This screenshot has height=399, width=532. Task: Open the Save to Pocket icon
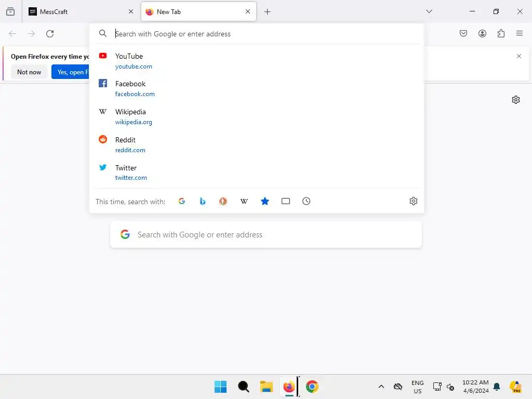tap(463, 33)
